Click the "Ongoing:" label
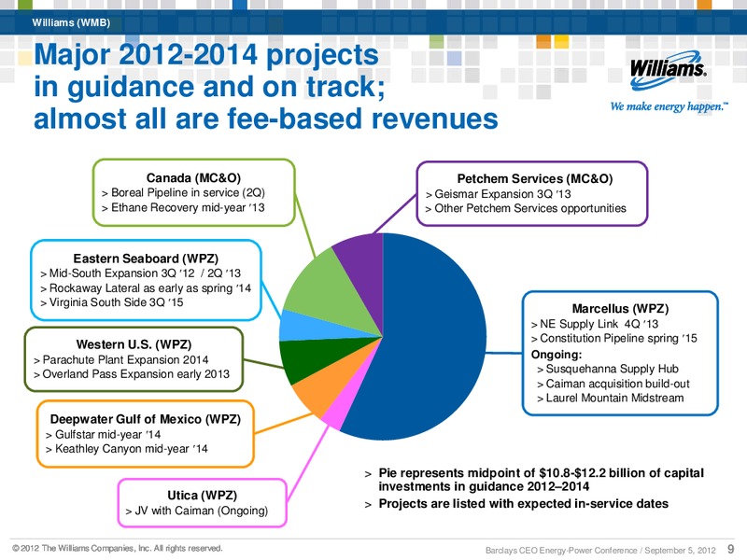The image size is (747, 560). (x=557, y=355)
